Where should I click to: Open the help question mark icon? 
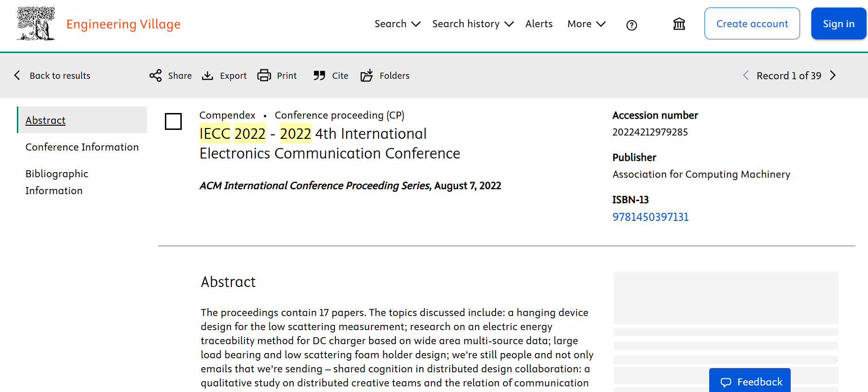631,25
